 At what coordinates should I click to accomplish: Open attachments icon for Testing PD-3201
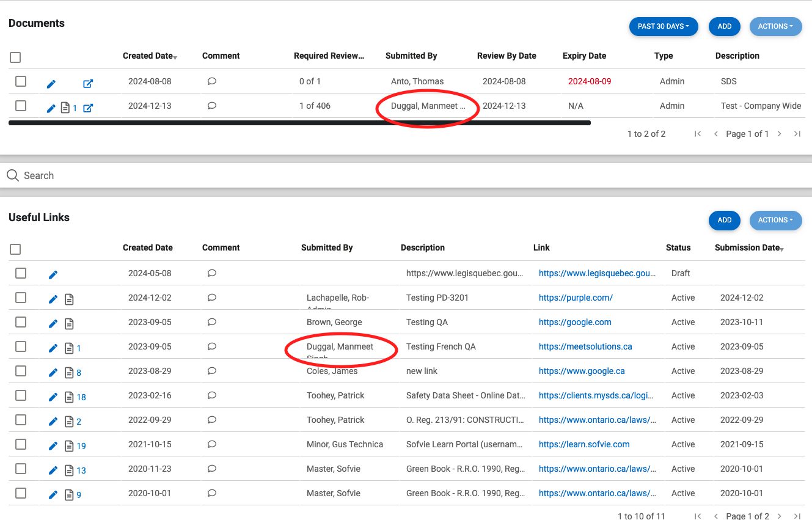pos(69,299)
